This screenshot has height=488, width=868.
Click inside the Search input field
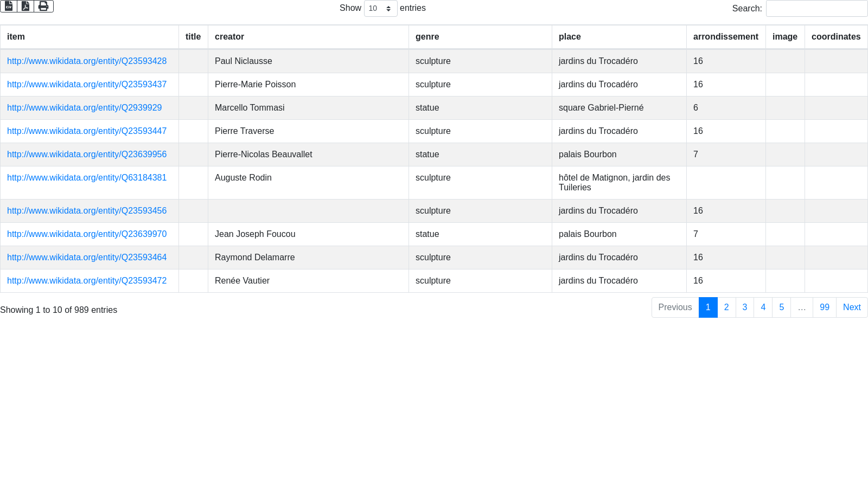[x=816, y=9]
